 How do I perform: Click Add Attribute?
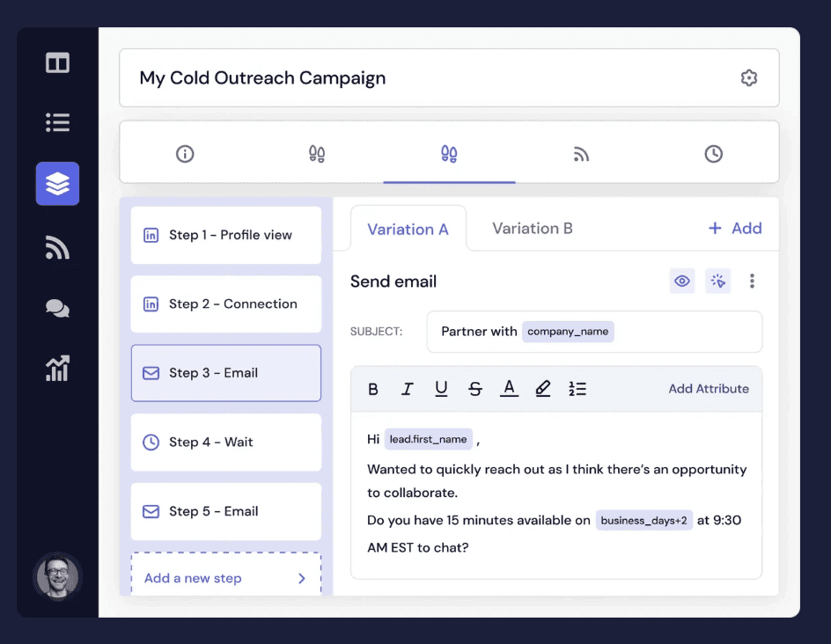coord(709,389)
